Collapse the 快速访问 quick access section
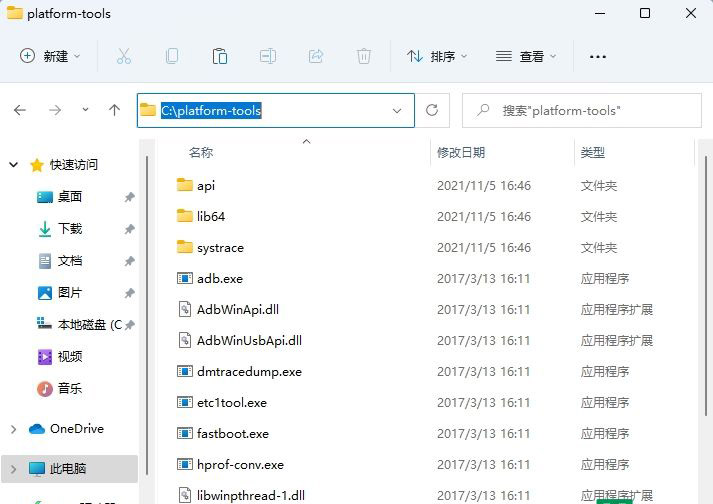This screenshot has width=713, height=504. coord(14,165)
